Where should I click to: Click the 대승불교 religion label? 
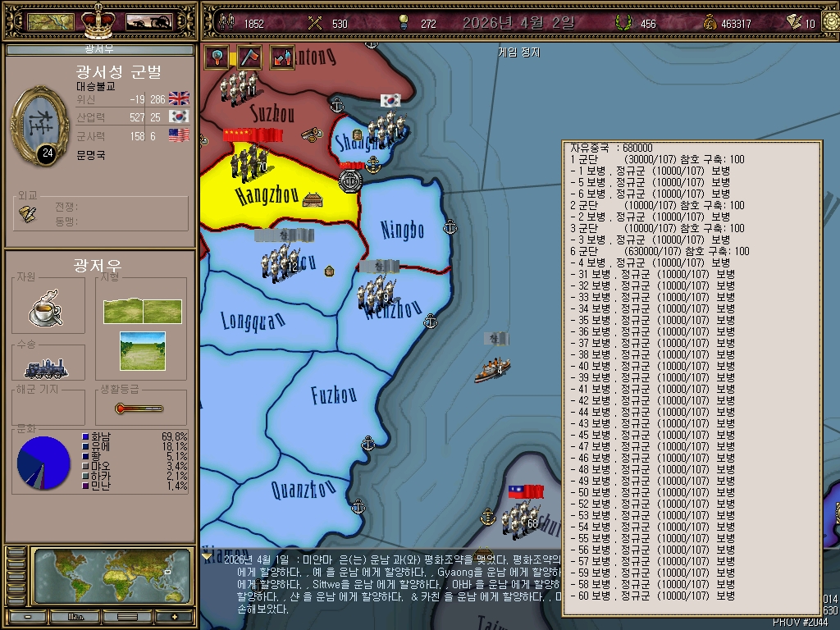96,86
